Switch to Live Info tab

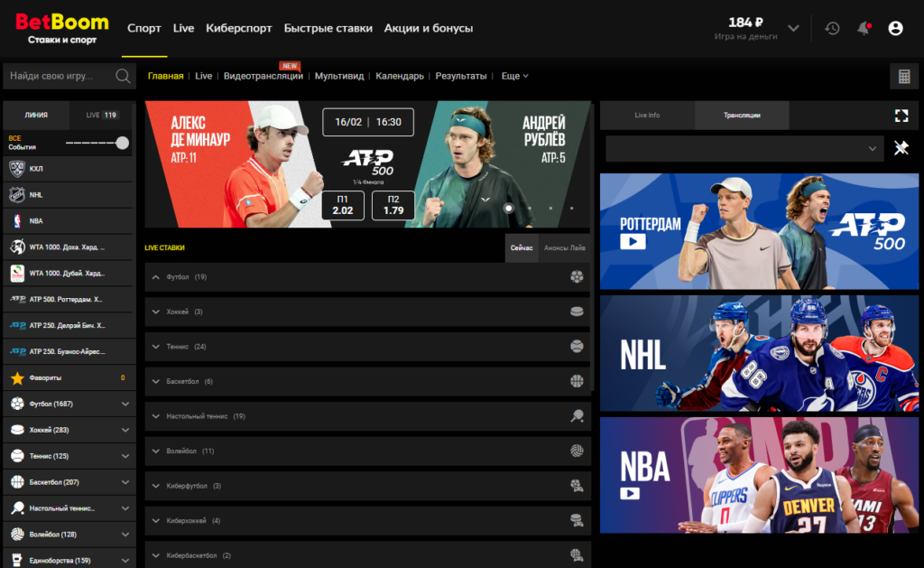point(647,115)
